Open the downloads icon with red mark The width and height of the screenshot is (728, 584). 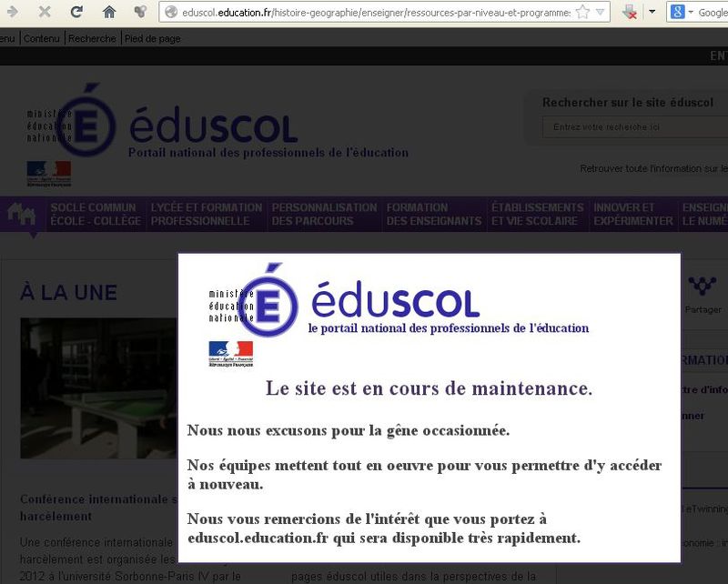[x=630, y=12]
